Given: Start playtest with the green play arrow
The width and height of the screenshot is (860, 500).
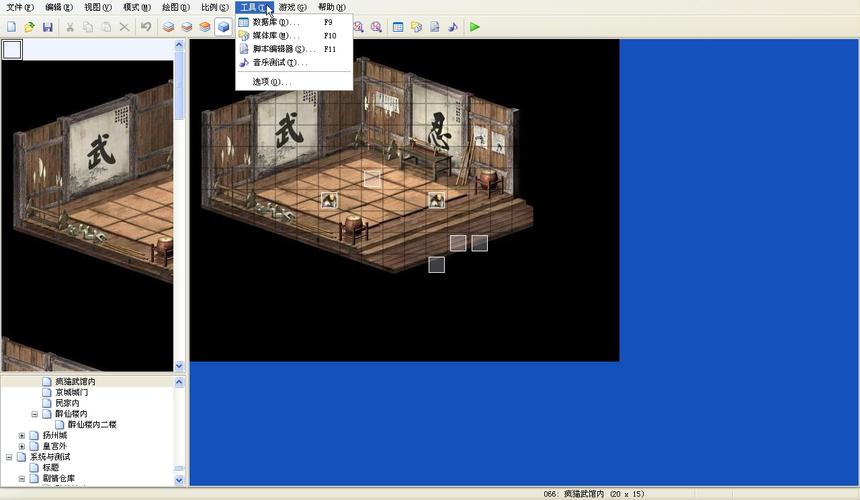Looking at the screenshot, I should pyautogui.click(x=475, y=27).
